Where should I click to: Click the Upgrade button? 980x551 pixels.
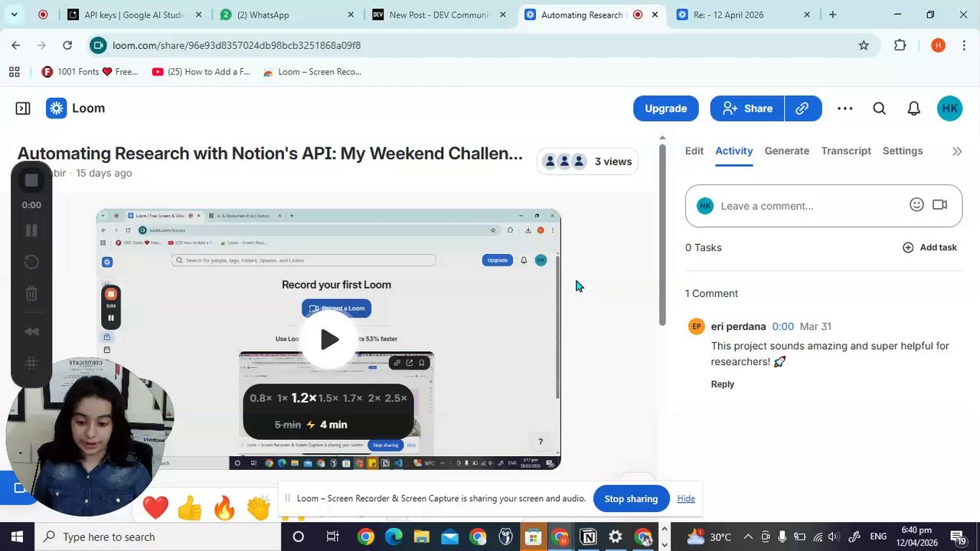tap(665, 109)
